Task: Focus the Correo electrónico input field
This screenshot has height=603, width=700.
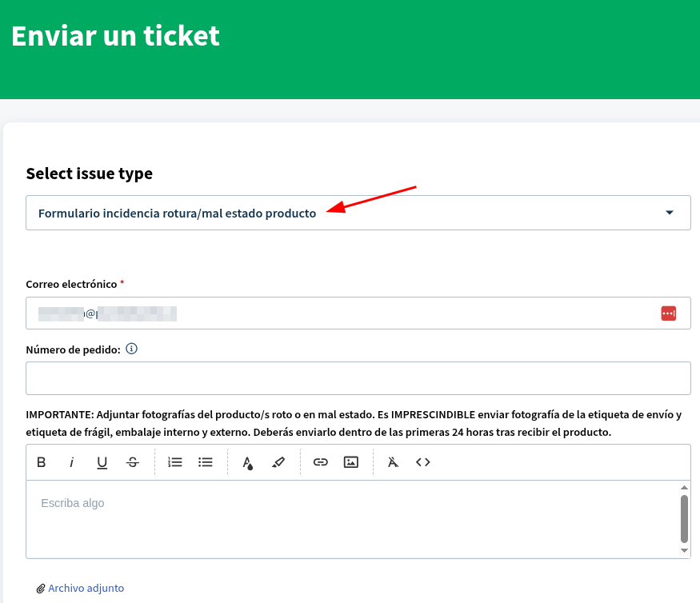Action: point(358,313)
